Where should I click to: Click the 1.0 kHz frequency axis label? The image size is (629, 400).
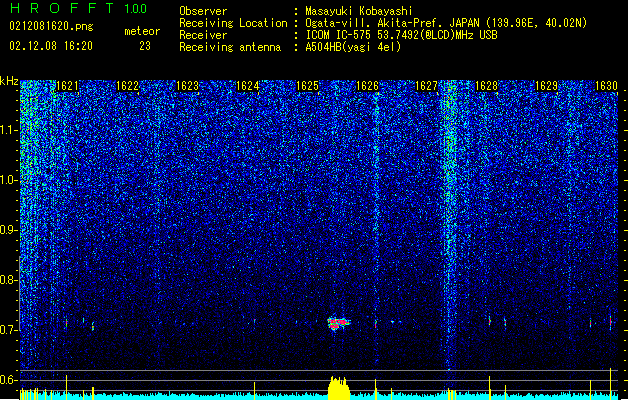(8, 180)
